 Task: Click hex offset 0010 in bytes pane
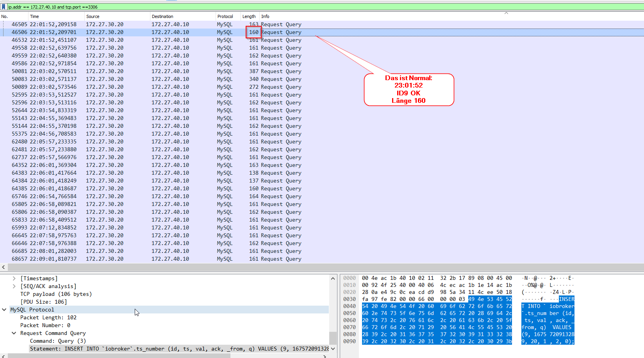(350, 285)
